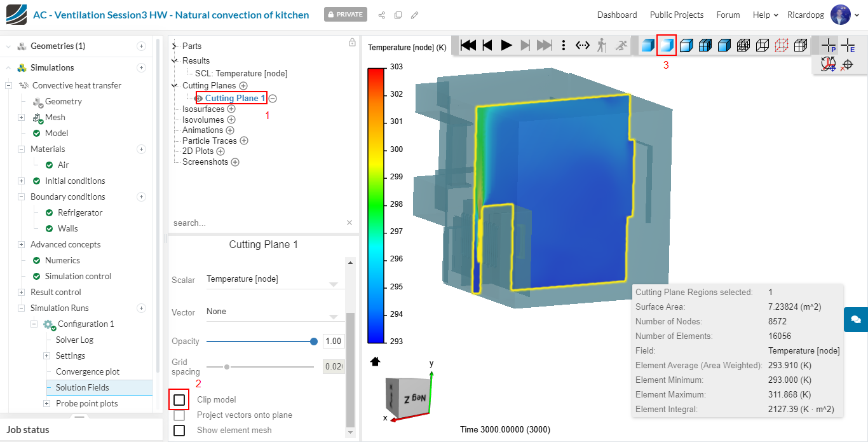
Task: Click the temperature color legend bar
Action: pos(376,205)
